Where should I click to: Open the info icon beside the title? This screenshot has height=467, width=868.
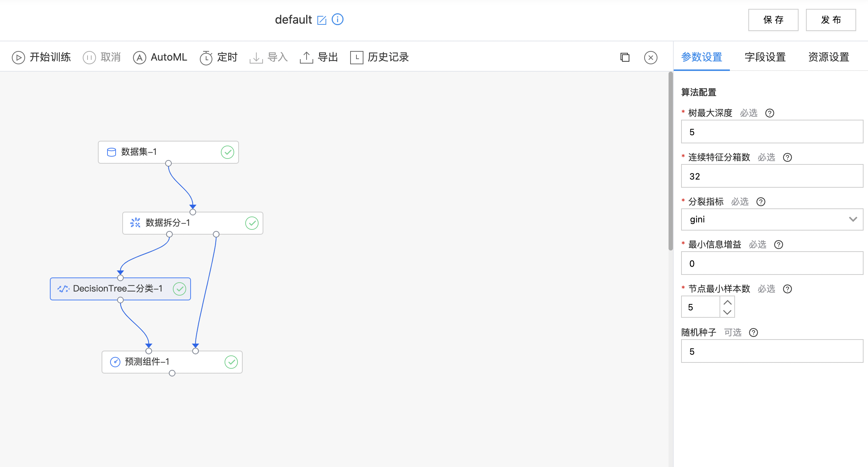tap(338, 19)
